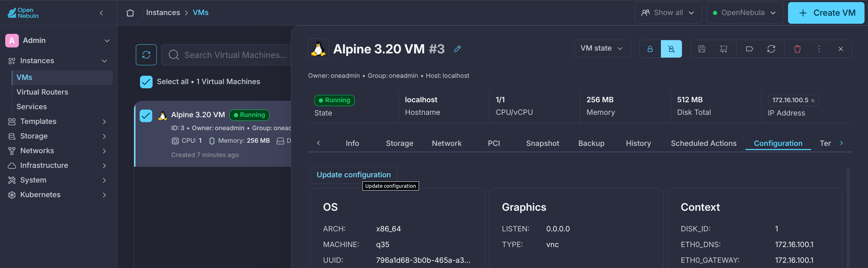
Task: Click the Infrastructure cloud icon in sidebar
Action: point(12,166)
